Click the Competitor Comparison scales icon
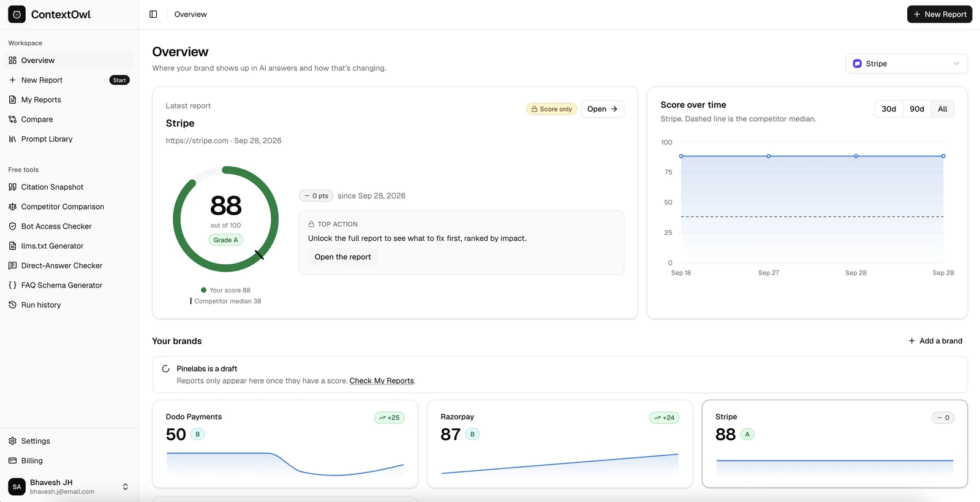Image resolution: width=980 pixels, height=502 pixels. coord(12,207)
